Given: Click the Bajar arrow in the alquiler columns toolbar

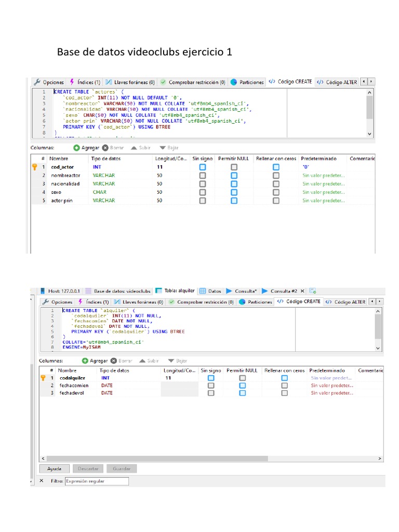Looking at the screenshot, I should pyautogui.click(x=170, y=361).
